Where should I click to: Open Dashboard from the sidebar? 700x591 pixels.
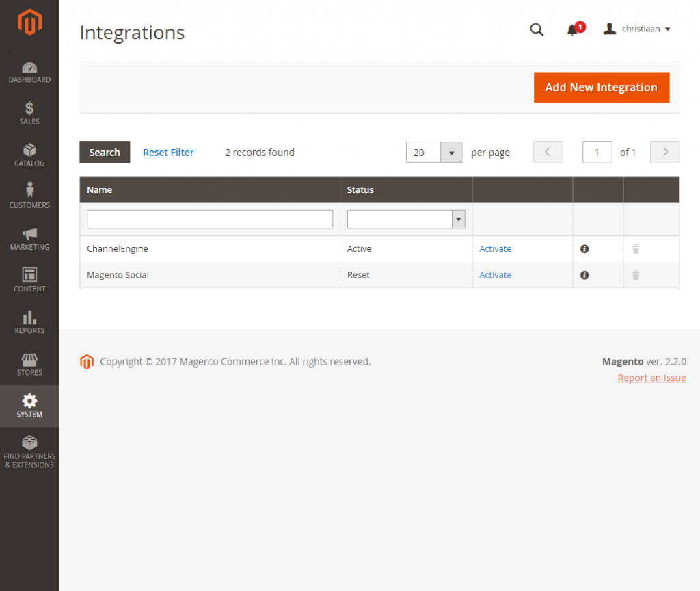pyautogui.click(x=29, y=73)
